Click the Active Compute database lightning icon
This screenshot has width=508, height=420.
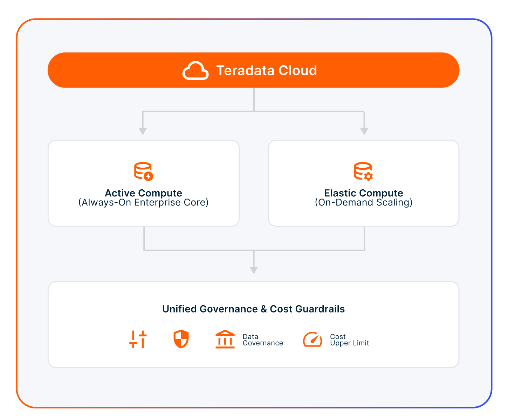pyautogui.click(x=144, y=171)
